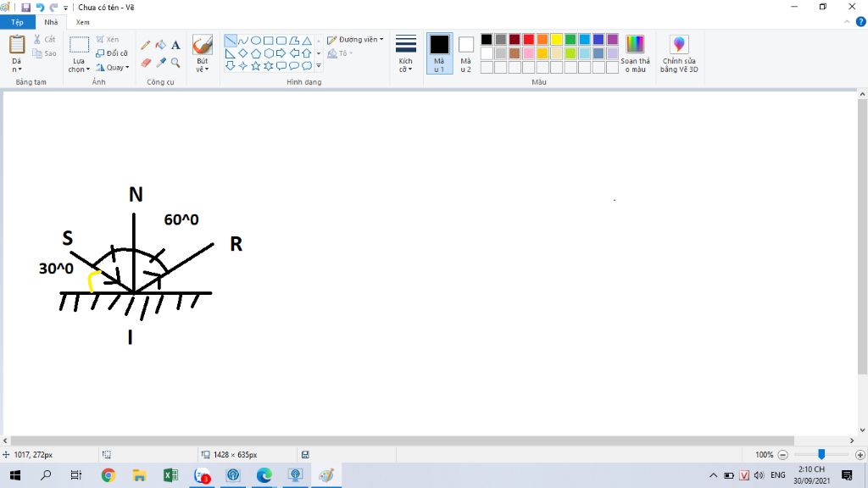Image resolution: width=868 pixels, height=488 pixels.
Task: Choose the Four-point star shape
Action: click(x=243, y=66)
